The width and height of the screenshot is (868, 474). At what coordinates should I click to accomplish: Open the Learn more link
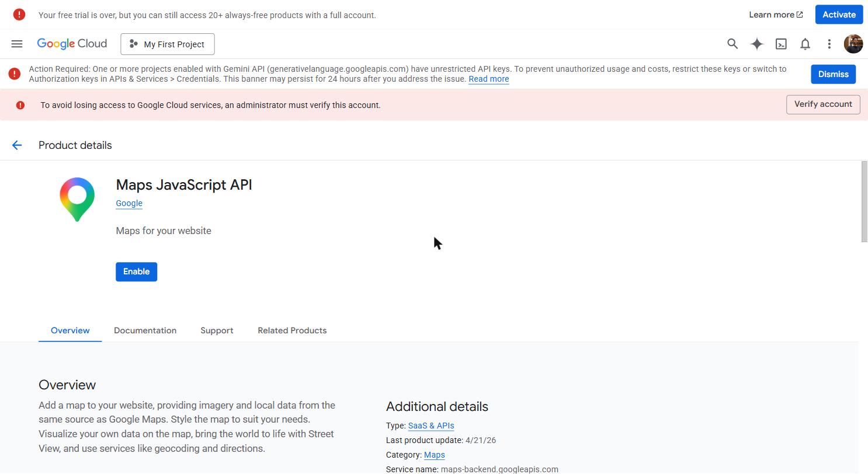click(x=776, y=15)
